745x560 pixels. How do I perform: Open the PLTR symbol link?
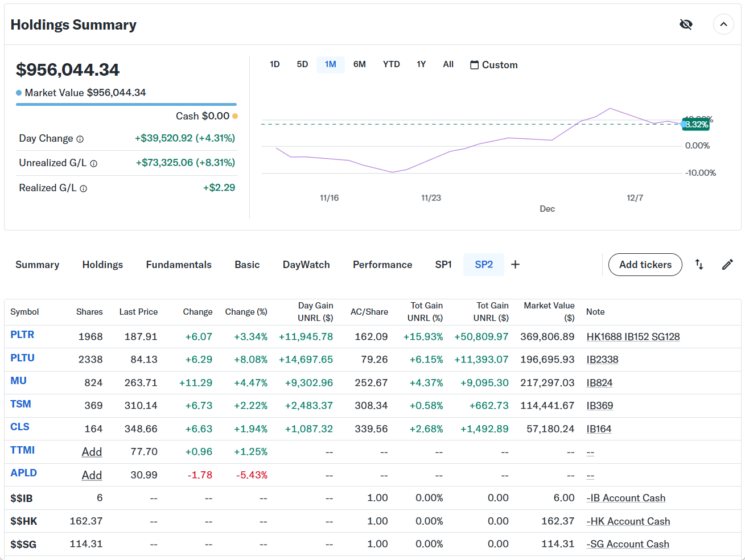[x=22, y=335]
